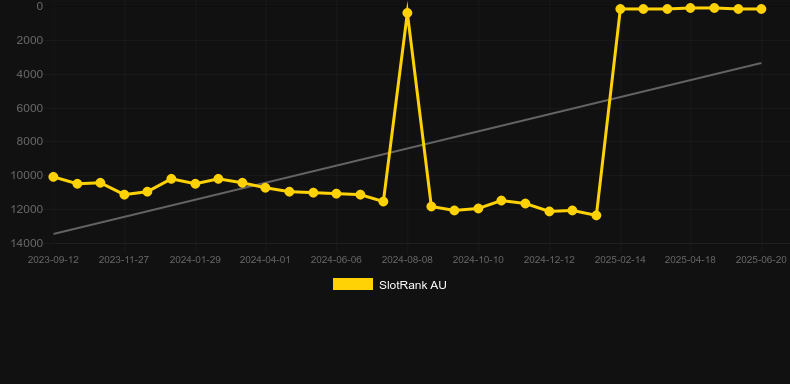Click the x-axis label 2024-04-01
Screen dimensions: 790x384
pyautogui.click(x=265, y=260)
